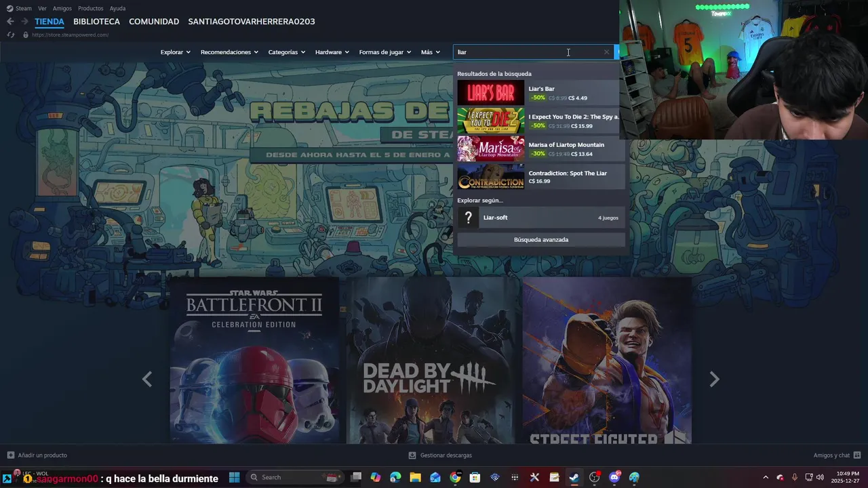Open the volume speaker tray icon
The width and height of the screenshot is (868, 488).
point(820,477)
